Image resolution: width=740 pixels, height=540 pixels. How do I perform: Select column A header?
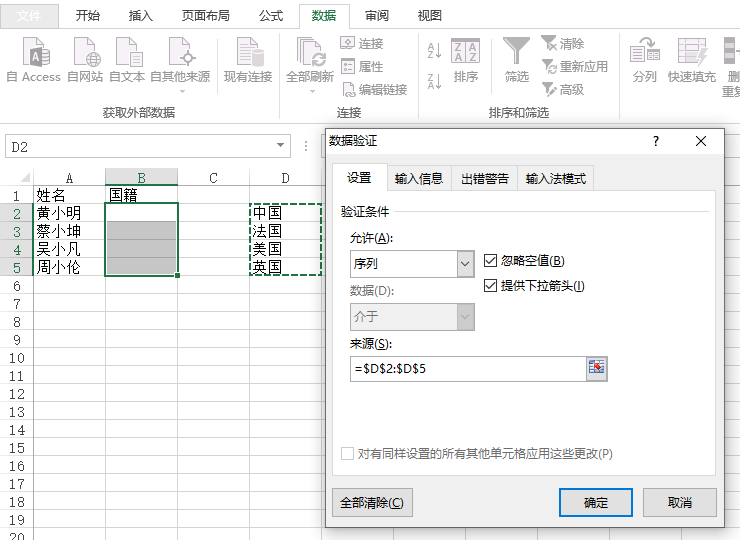tap(69, 177)
